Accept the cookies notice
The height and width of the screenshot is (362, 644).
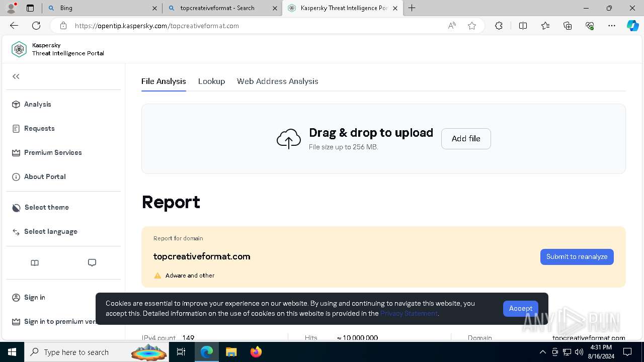coord(520,308)
